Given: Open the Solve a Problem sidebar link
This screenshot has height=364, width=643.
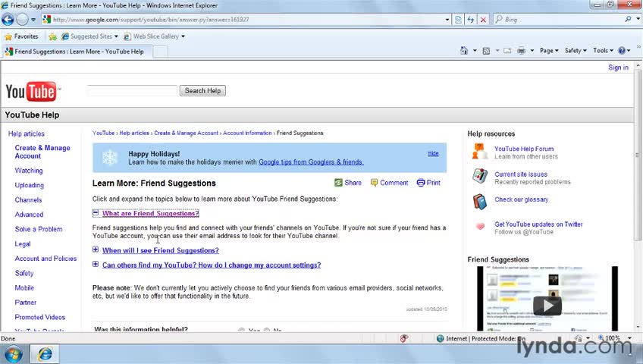Looking at the screenshot, I should click(x=39, y=229).
